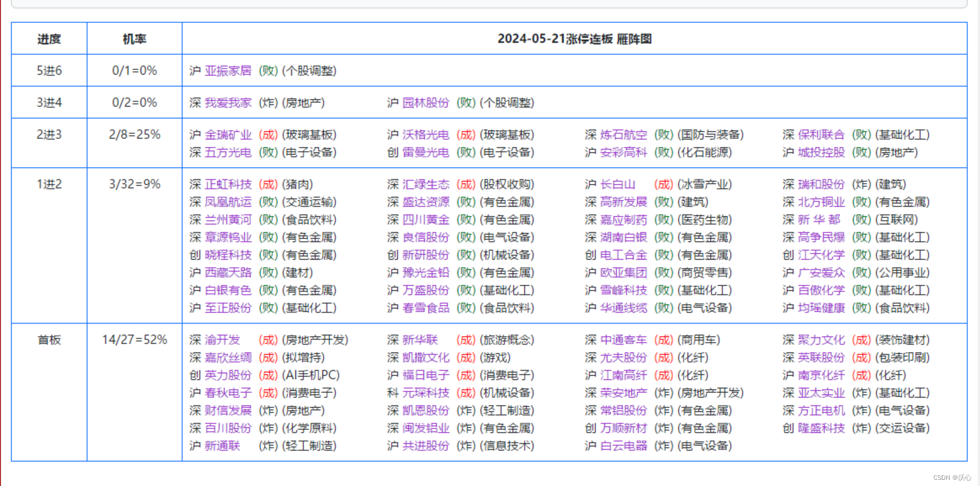Open the 我爱我家 stock link

[x=228, y=103]
